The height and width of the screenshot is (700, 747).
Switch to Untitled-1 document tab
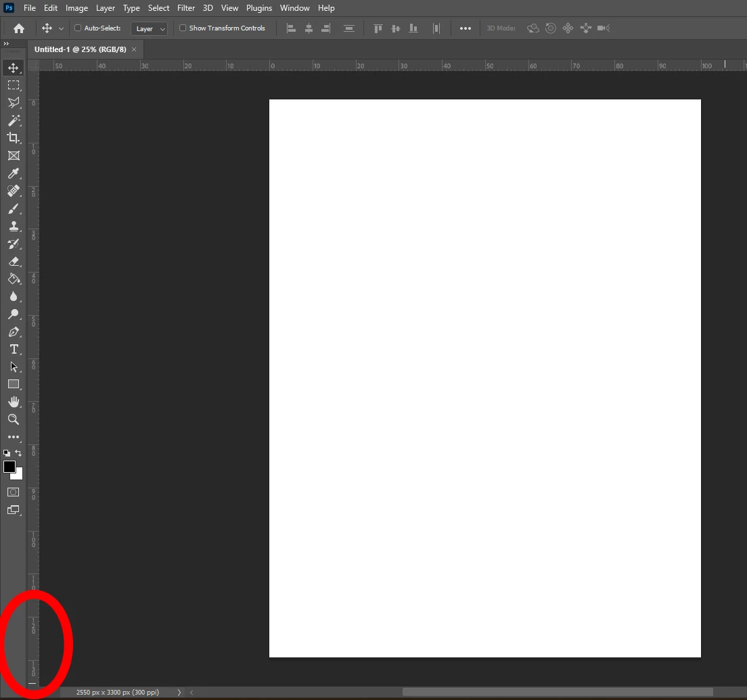[x=80, y=49]
